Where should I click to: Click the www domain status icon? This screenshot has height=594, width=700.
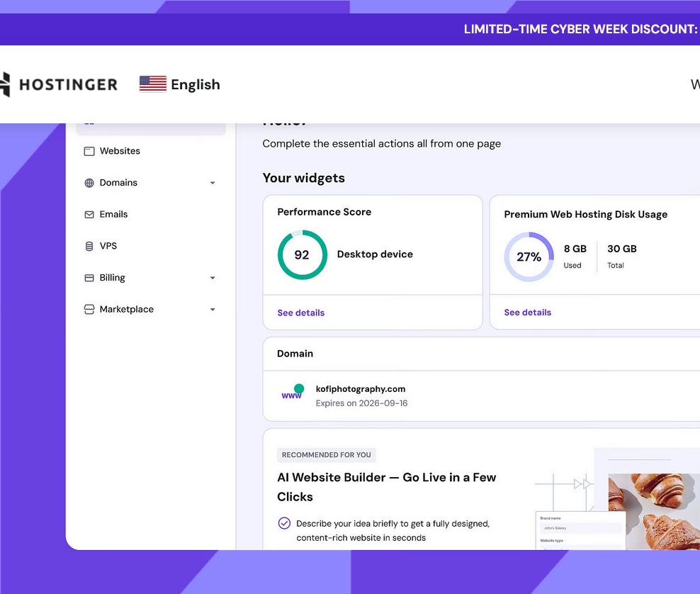[293, 392]
